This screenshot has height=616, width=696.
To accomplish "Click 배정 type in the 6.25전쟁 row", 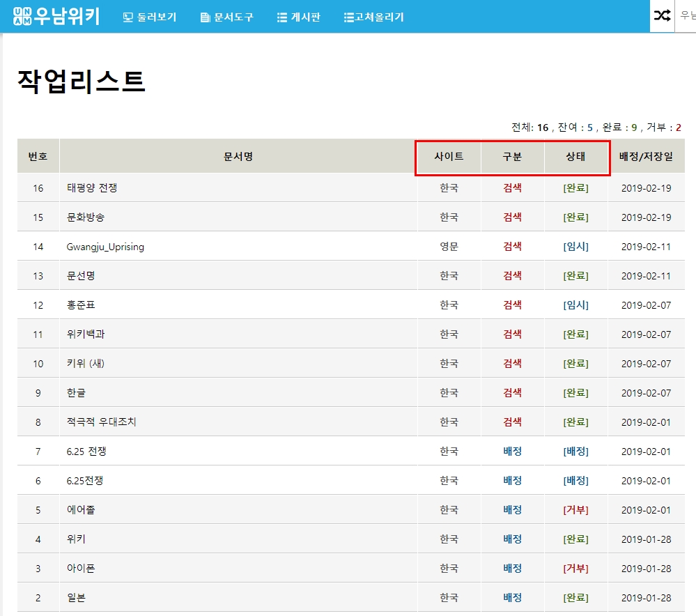I will click(x=512, y=481).
